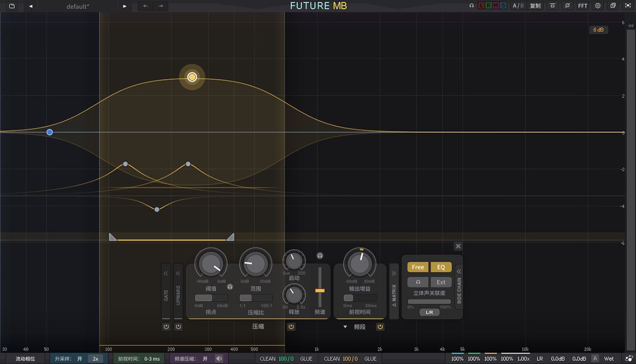Click the Wet label in status bar

pyautogui.click(x=609, y=359)
